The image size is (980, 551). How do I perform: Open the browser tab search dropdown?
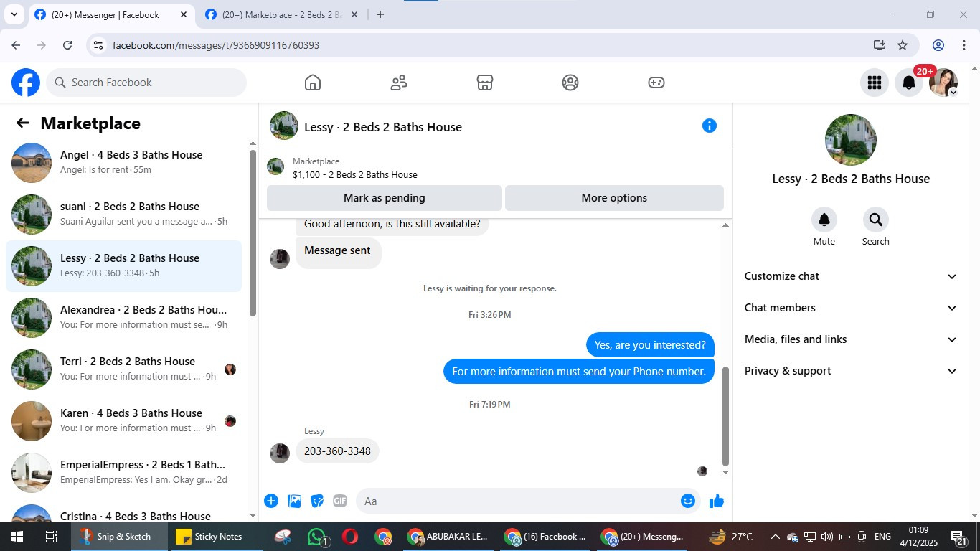pyautogui.click(x=14, y=14)
